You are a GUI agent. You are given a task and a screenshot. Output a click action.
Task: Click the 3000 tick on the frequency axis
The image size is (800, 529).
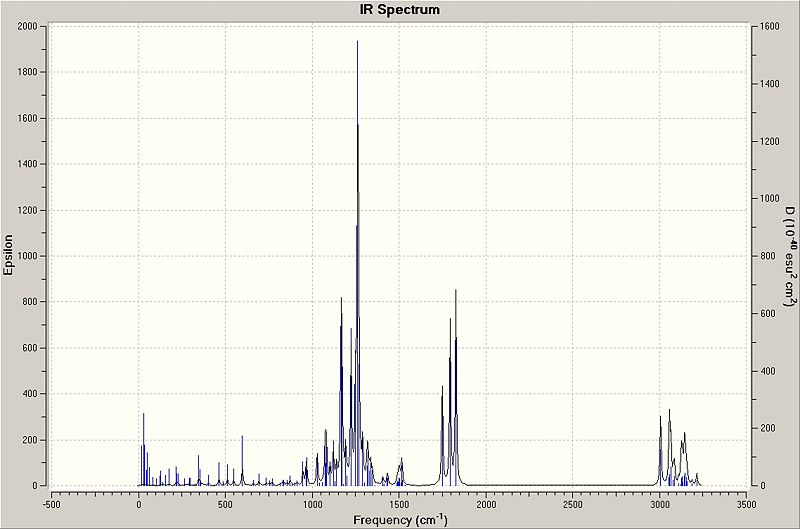tap(660, 505)
